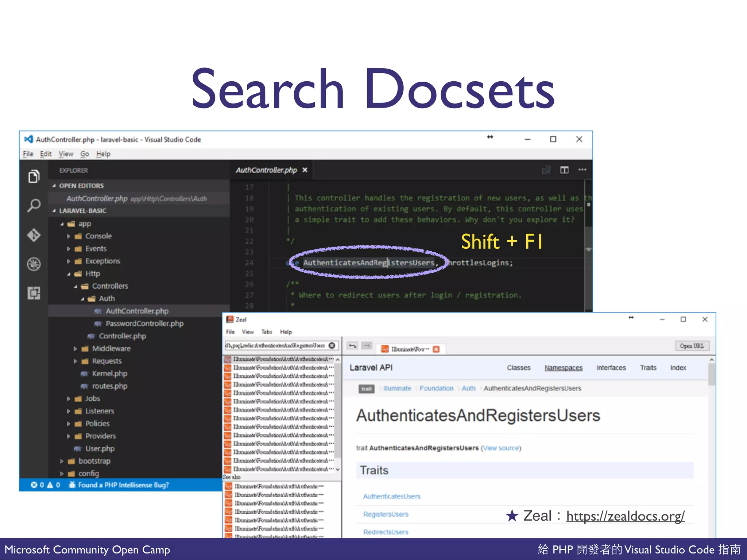The image size is (747, 560).
Task: Expand the Requests folder
Action: [75, 361]
